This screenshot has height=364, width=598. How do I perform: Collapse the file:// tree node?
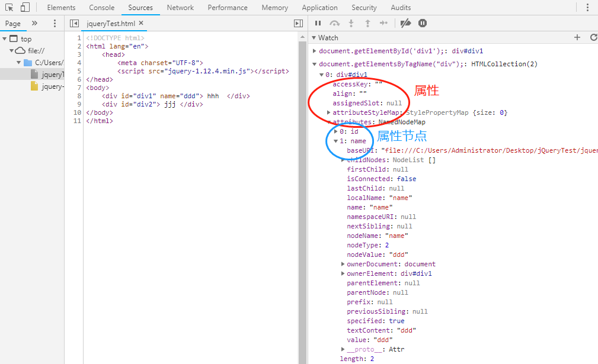11,51
